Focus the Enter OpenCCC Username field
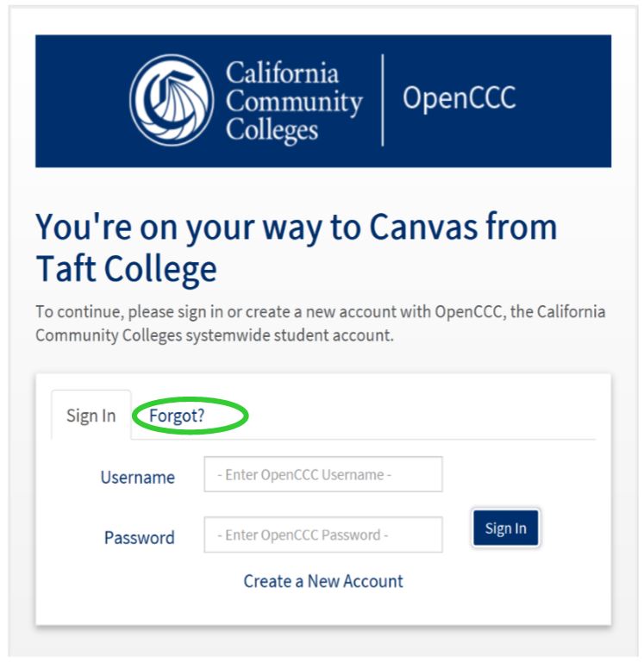 [x=322, y=474]
